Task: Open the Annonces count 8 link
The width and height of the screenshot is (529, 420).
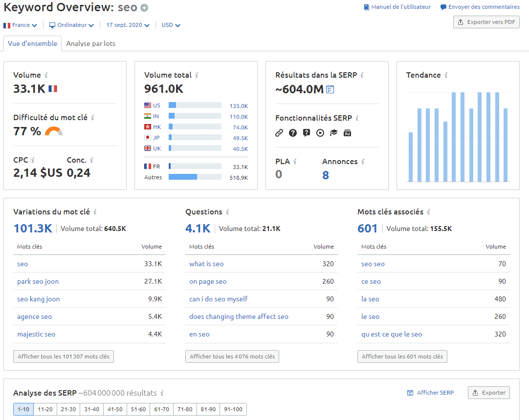Action: click(326, 175)
